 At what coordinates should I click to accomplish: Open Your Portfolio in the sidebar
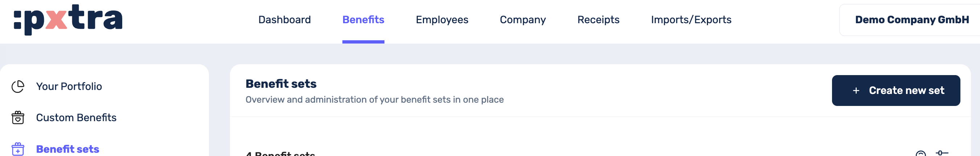tap(69, 86)
